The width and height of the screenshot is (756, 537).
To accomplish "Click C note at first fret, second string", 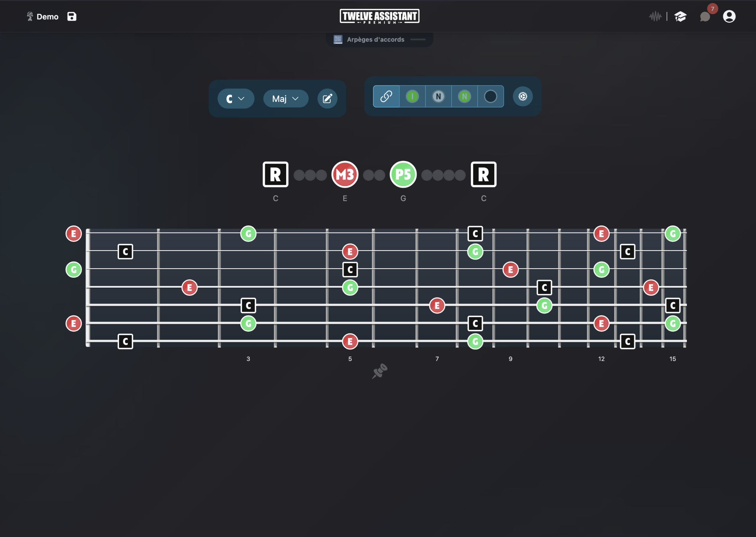I will (x=125, y=252).
